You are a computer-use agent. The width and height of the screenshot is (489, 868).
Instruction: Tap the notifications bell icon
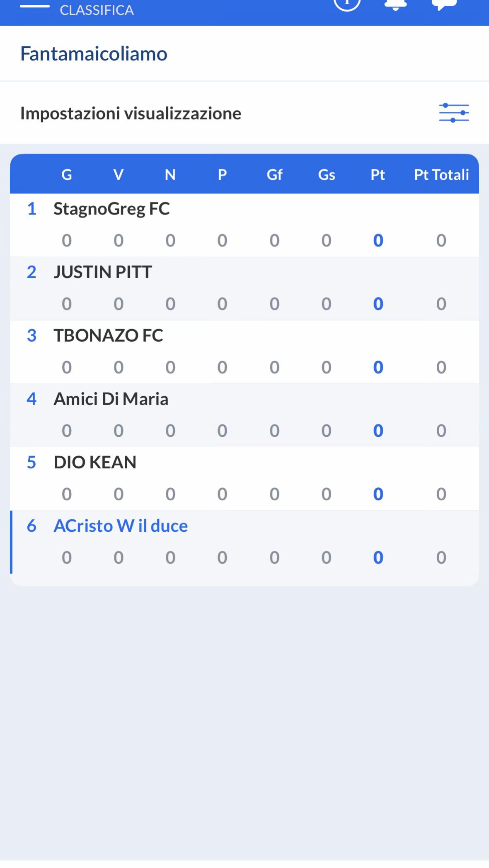pos(395,4)
